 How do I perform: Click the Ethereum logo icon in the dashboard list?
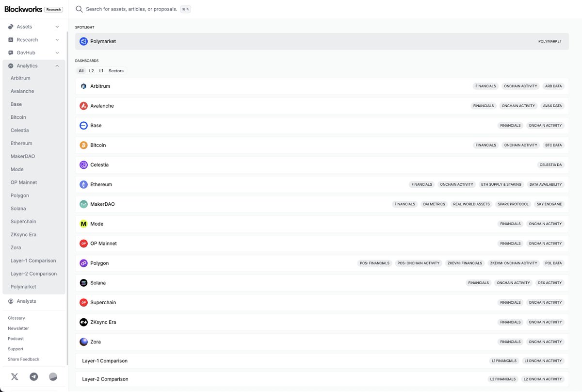click(83, 184)
